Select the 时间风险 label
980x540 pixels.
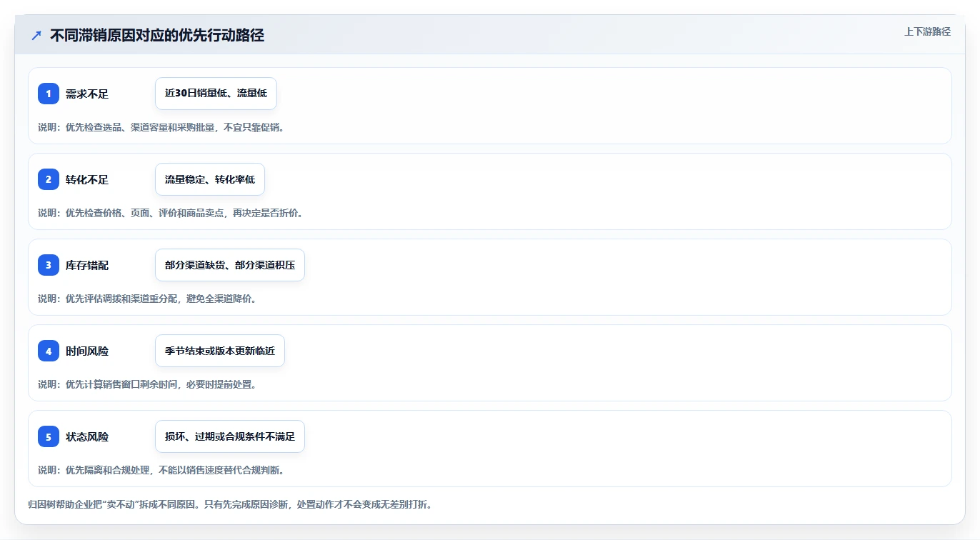pos(87,351)
